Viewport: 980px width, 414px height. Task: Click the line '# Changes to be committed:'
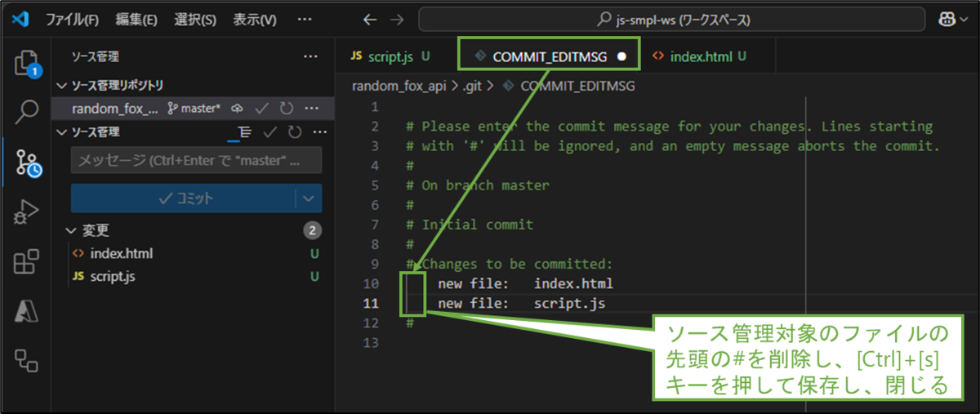[x=510, y=264]
